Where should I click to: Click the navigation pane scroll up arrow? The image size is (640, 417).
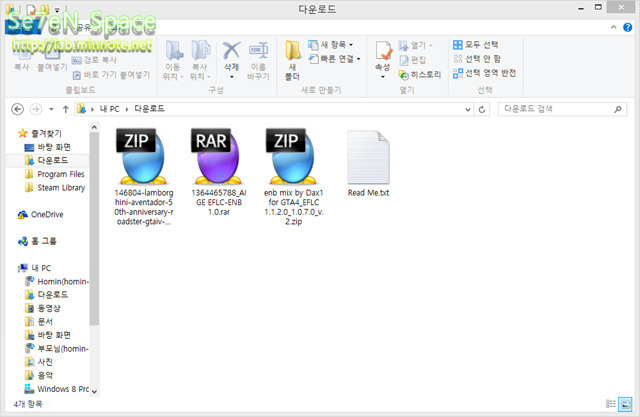click(x=94, y=127)
